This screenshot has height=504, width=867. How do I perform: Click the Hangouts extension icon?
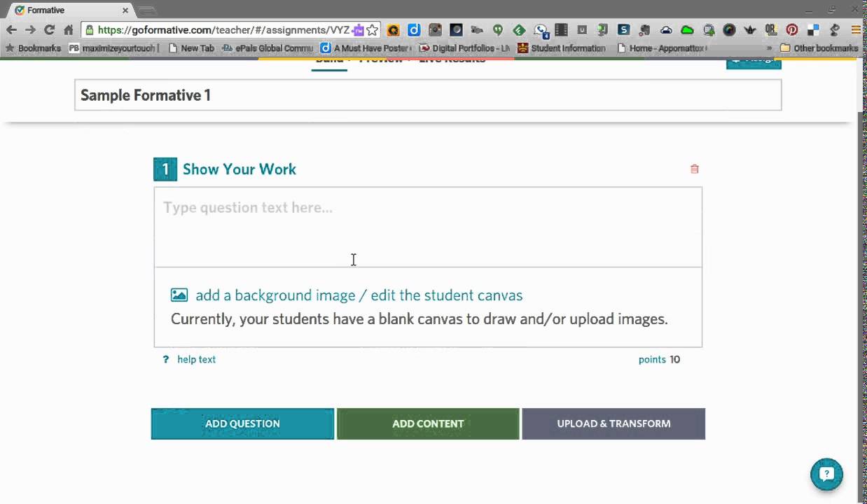[x=498, y=30]
